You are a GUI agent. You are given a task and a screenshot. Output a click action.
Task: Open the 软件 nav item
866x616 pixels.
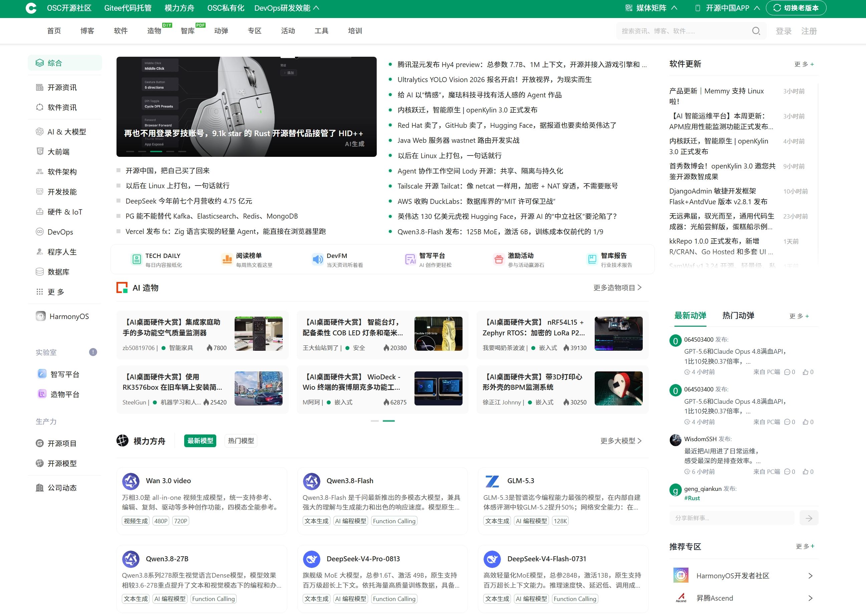(x=120, y=31)
